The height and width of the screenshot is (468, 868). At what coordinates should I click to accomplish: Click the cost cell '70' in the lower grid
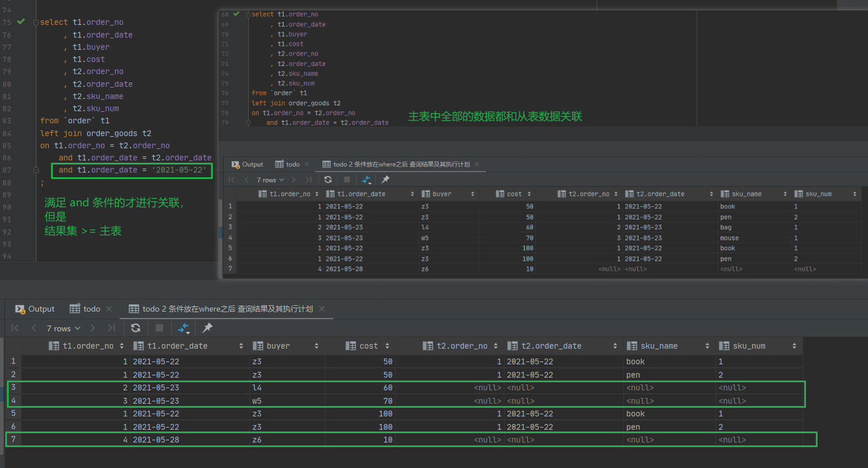360,401
